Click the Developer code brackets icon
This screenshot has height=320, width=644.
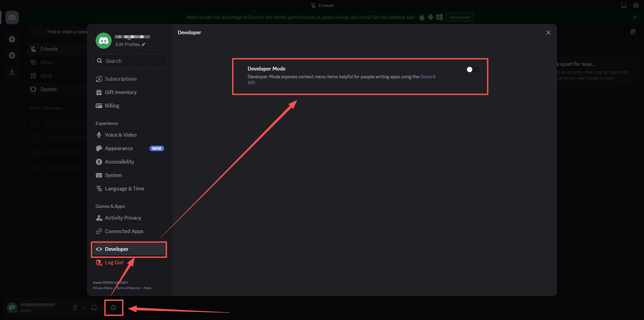(99, 249)
